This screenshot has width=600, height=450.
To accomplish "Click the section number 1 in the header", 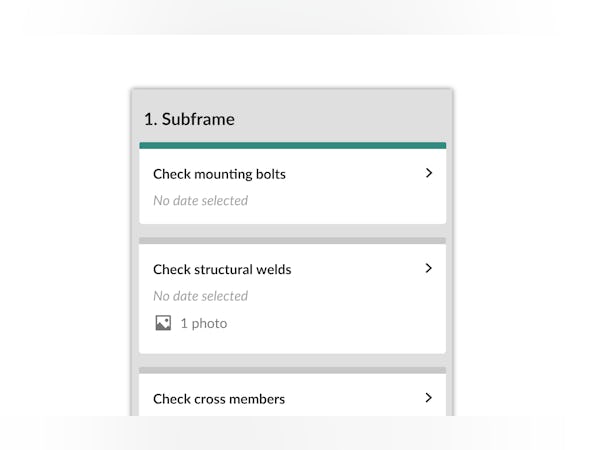I will coord(148,119).
